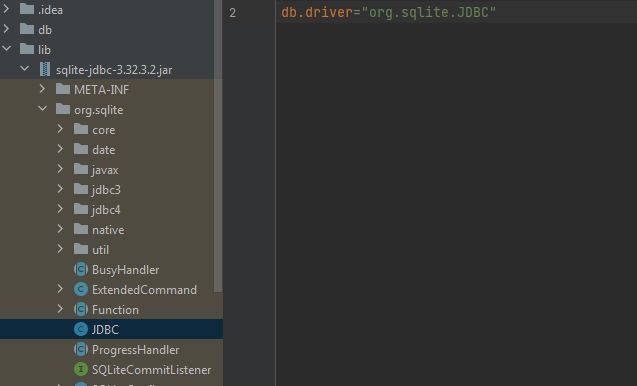Click line number 2 in the gutter

tap(232, 13)
